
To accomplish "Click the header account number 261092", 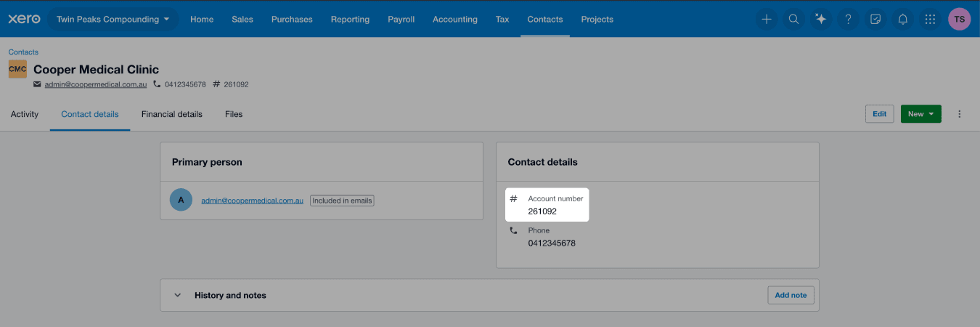I will tap(237, 84).
